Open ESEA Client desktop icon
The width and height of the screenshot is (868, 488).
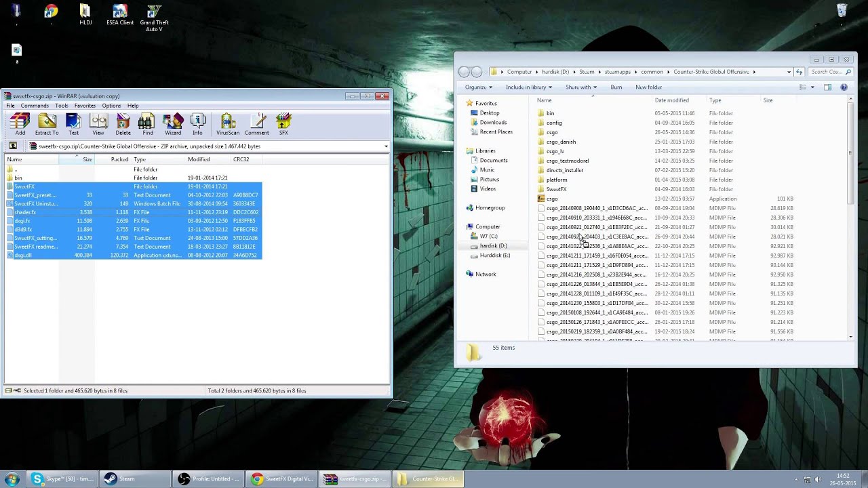coord(120,15)
